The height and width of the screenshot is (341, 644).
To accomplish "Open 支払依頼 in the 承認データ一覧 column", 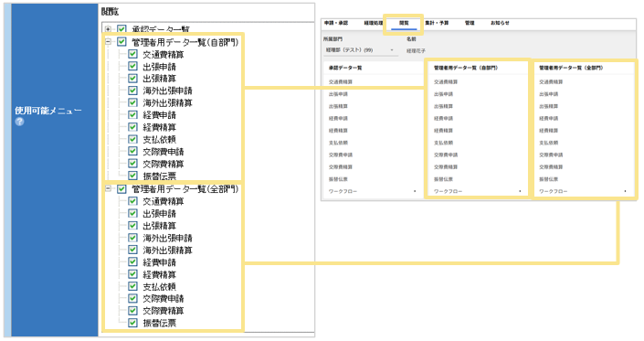I will click(338, 143).
